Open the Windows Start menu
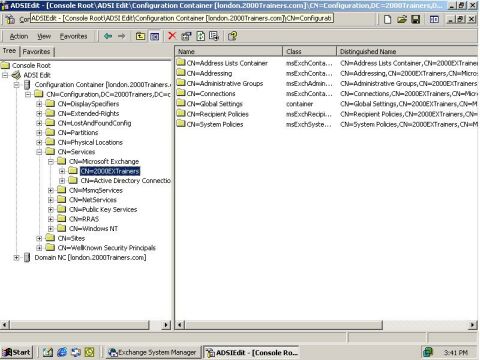This screenshot has height=360, width=480. click(17, 352)
